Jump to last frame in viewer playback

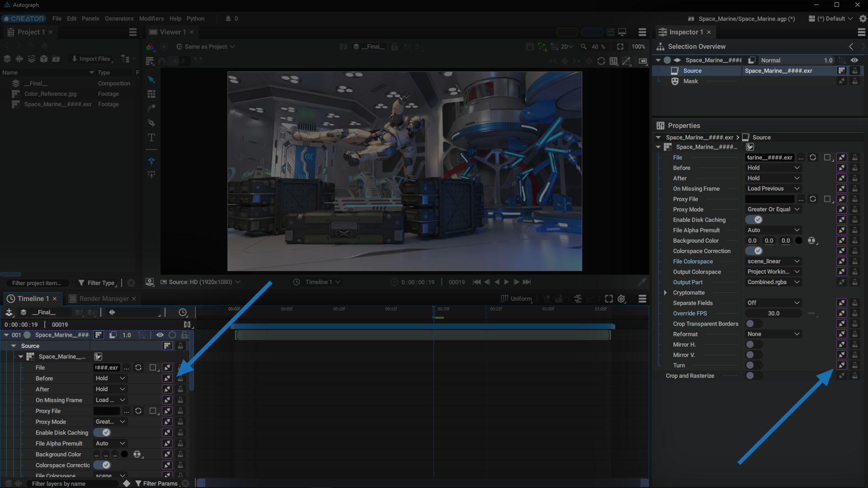click(527, 282)
